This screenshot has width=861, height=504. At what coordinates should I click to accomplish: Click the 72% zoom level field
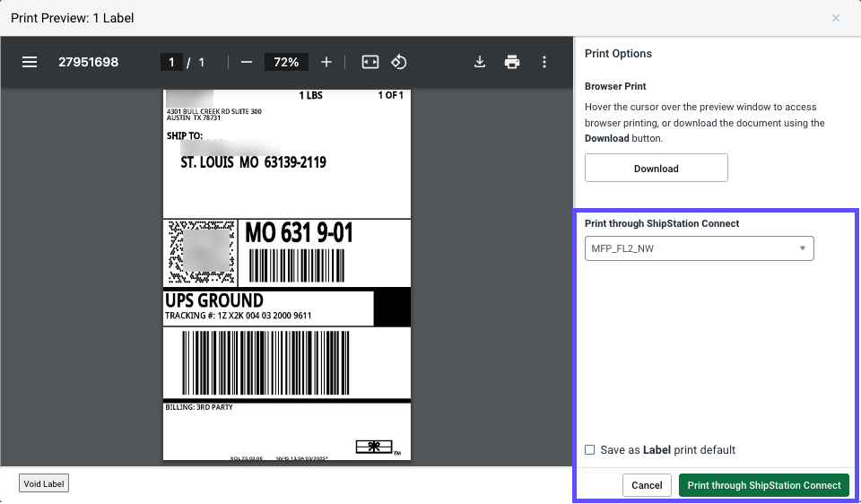click(x=286, y=62)
